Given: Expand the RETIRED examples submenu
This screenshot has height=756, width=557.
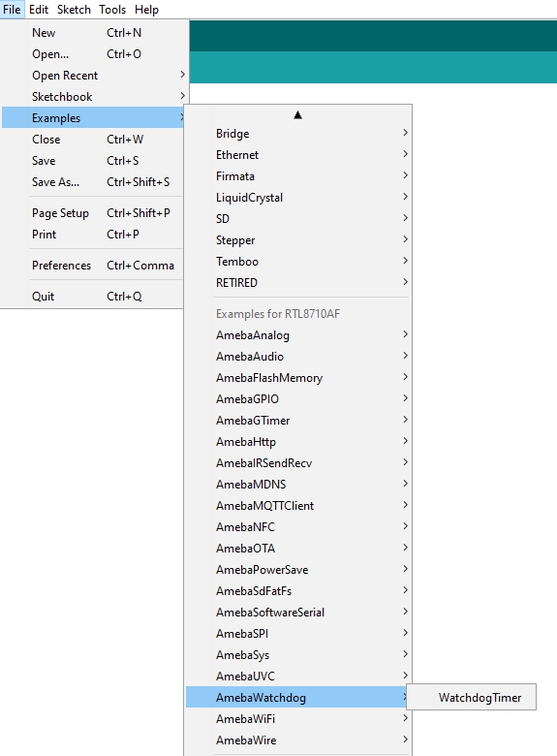Looking at the screenshot, I should [x=297, y=283].
